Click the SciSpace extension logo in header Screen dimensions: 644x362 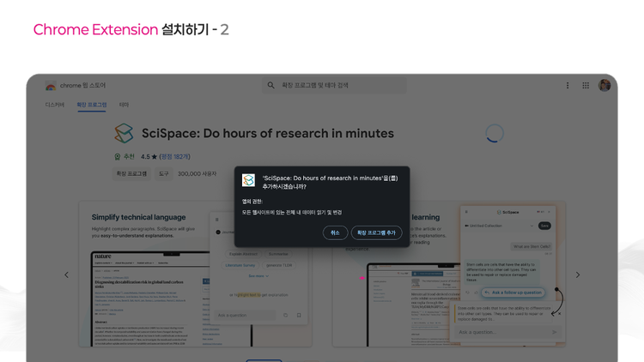[x=124, y=133]
